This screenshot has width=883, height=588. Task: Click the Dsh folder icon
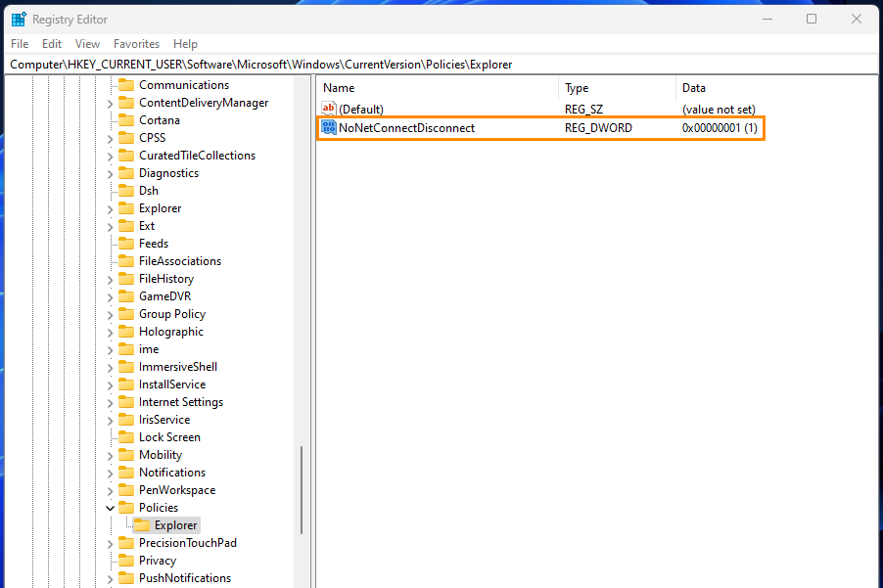[x=126, y=191]
